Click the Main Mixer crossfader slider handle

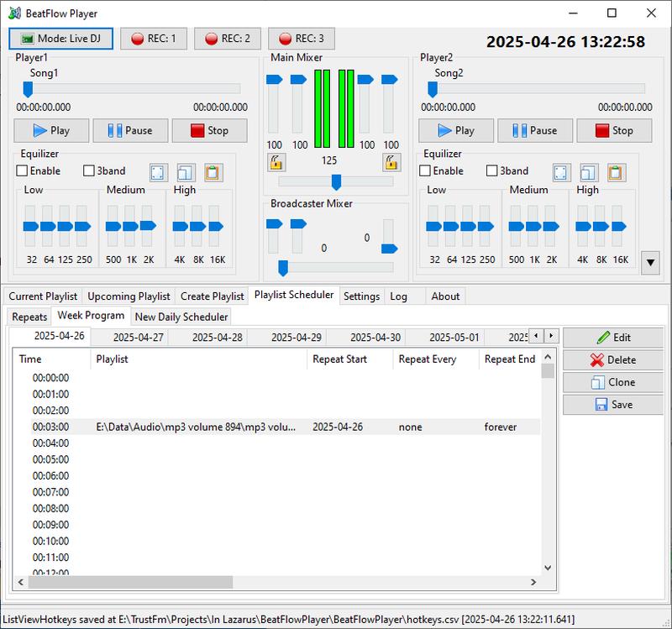[337, 182]
